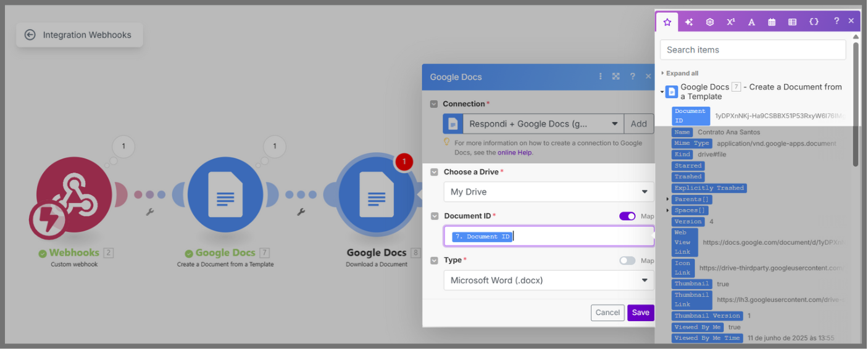Toggle the Type field checkbox
The width and height of the screenshot is (868, 349).
(434, 260)
